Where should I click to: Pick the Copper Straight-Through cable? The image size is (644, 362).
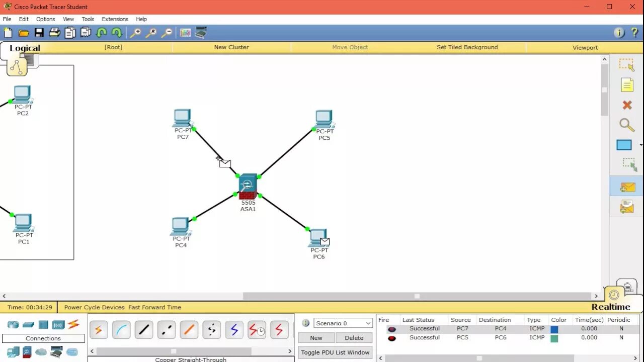pos(144,330)
